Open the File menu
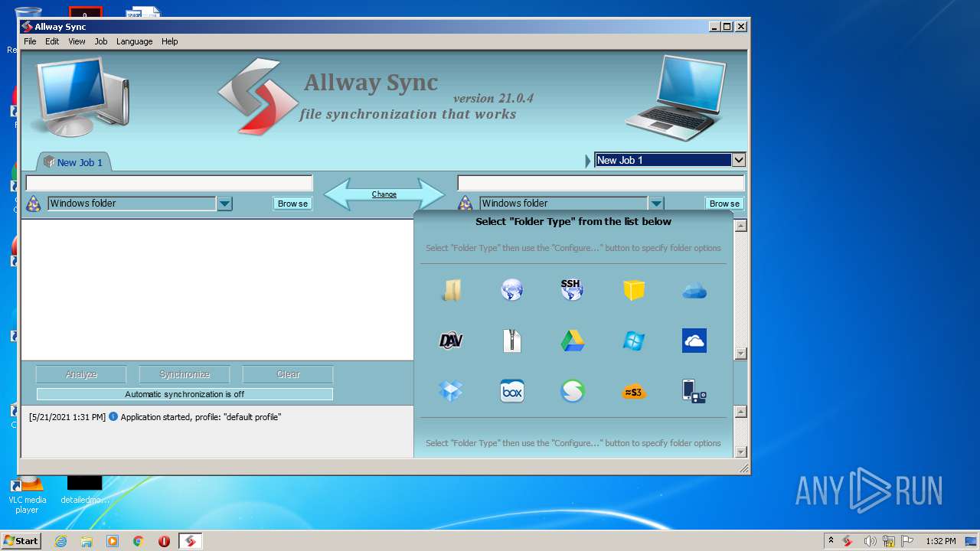The image size is (980, 551). pyautogui.click(x=30, y=41)
